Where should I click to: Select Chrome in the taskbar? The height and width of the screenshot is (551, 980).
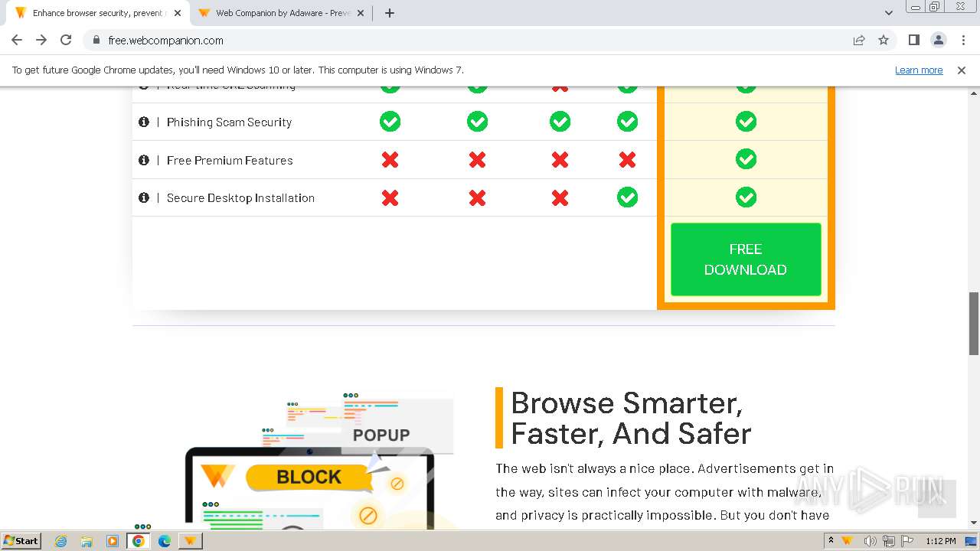(x=139, y=541)
